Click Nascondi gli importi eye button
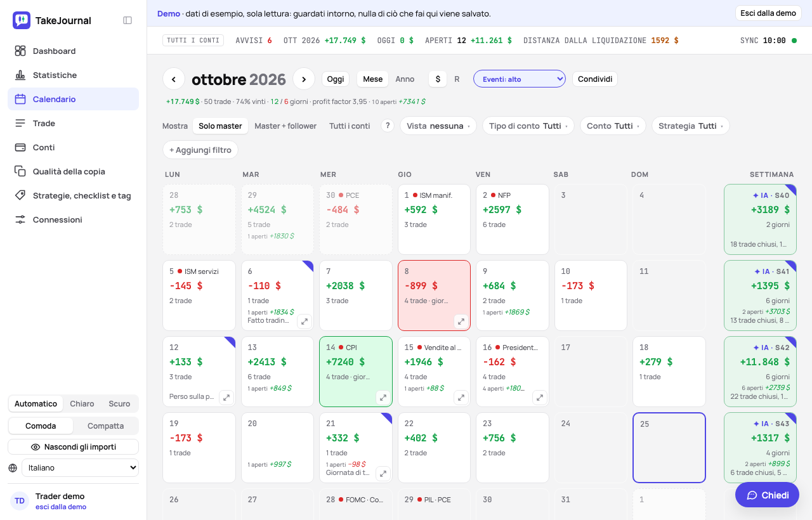 tap(73, 446)
